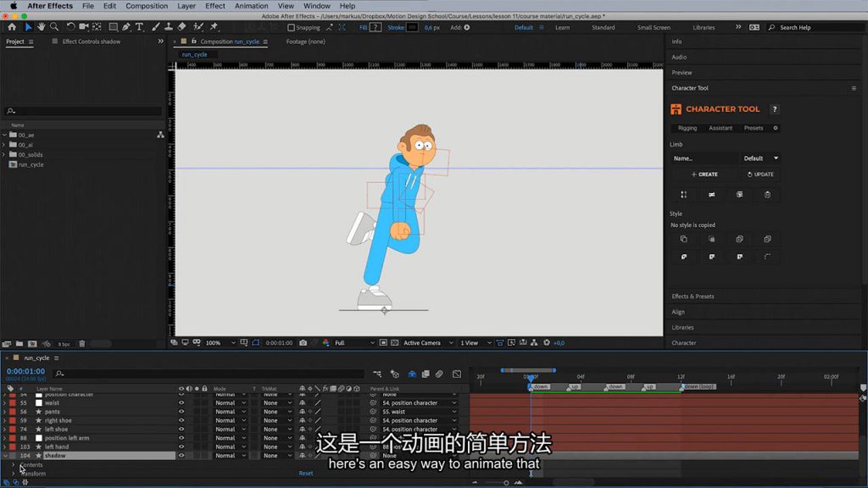Open the resolution Full dropdown

coord(354,343)
